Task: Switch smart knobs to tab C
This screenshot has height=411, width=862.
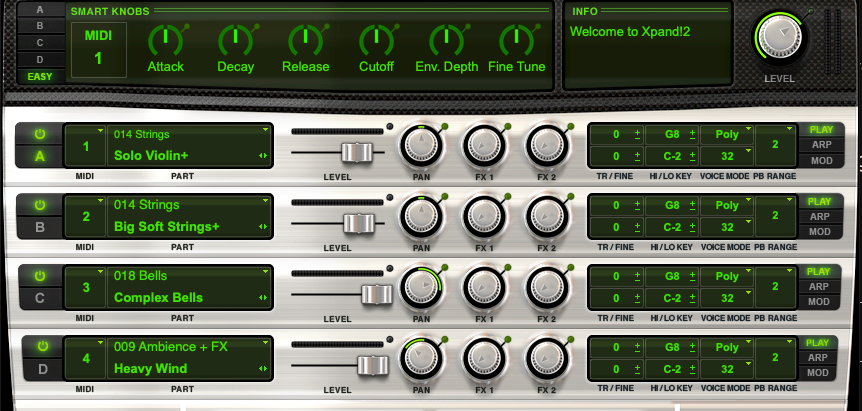Action: point(40,43)
